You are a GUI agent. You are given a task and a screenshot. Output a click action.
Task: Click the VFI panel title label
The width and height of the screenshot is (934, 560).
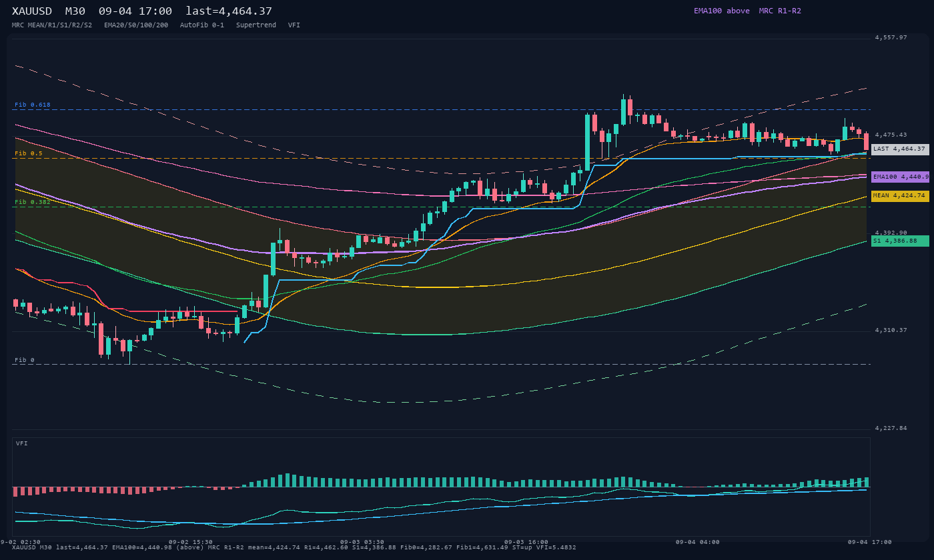[x=22, y=443]
